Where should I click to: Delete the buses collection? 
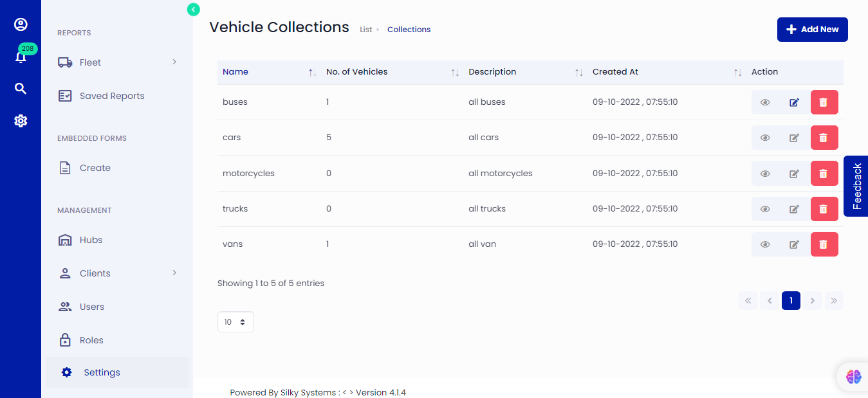pos(824,102)
